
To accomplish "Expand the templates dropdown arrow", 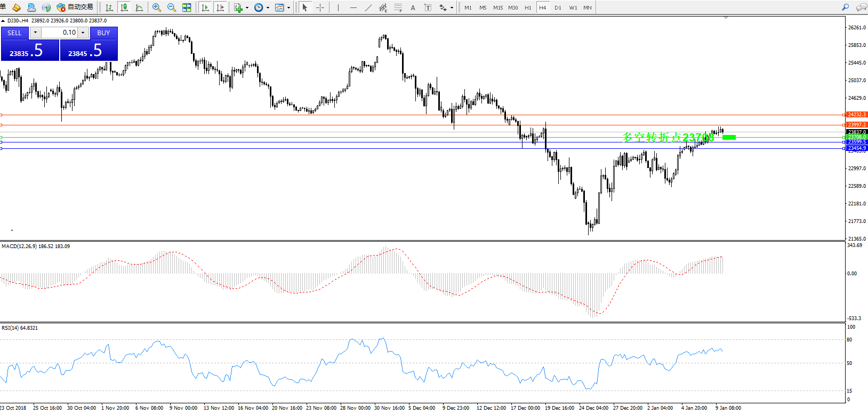I will (x=288, y=7).
